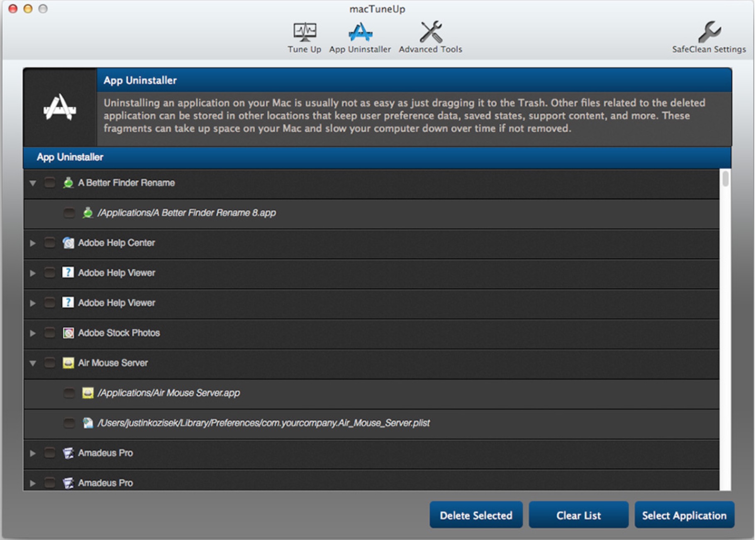
Task: Select the Adobe Help Center label
Action: [116, 243]
